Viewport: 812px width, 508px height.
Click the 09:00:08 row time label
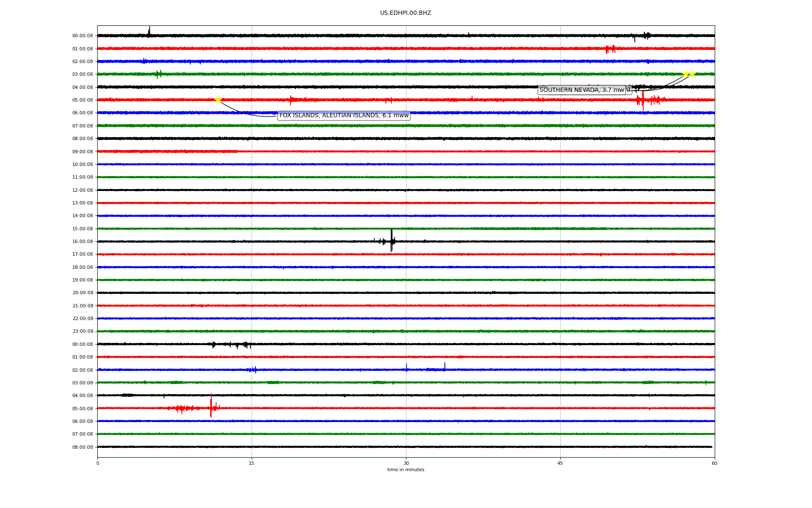click(82, 152)
